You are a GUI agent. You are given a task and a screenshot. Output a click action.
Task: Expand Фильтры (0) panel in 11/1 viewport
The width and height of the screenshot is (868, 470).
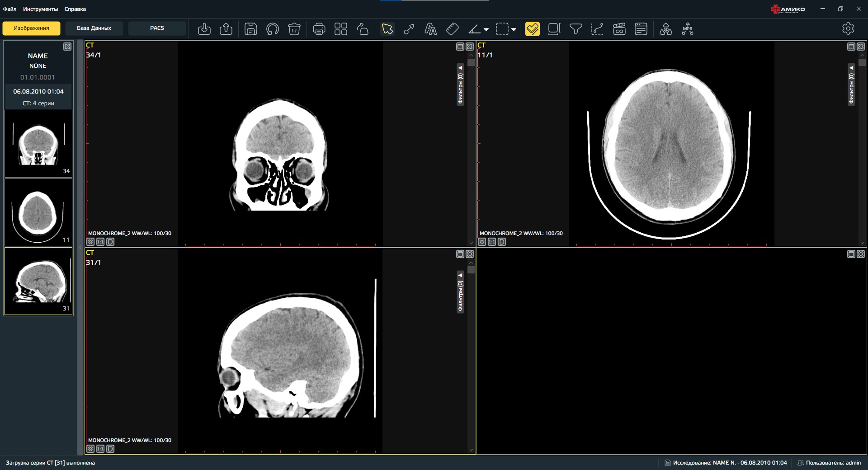[x=851, y=85]
